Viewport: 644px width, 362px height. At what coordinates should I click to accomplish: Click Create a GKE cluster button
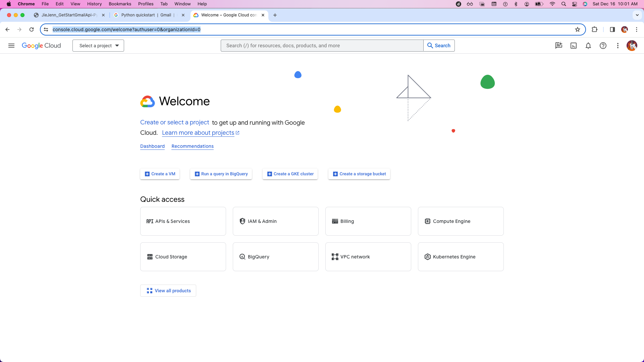click(290, 174)
